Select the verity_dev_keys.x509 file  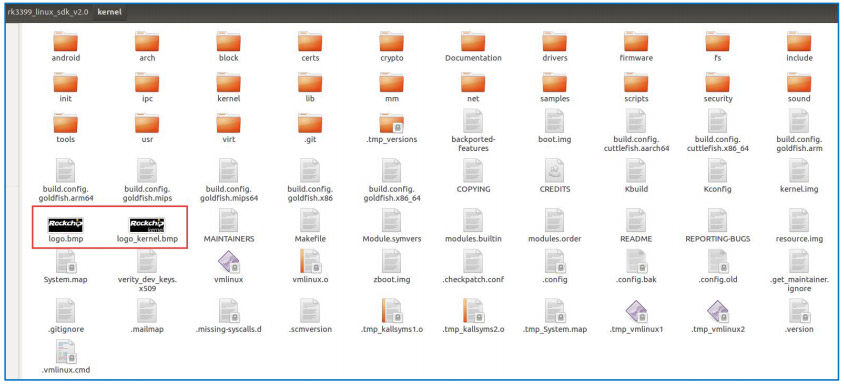coord(147,262)
